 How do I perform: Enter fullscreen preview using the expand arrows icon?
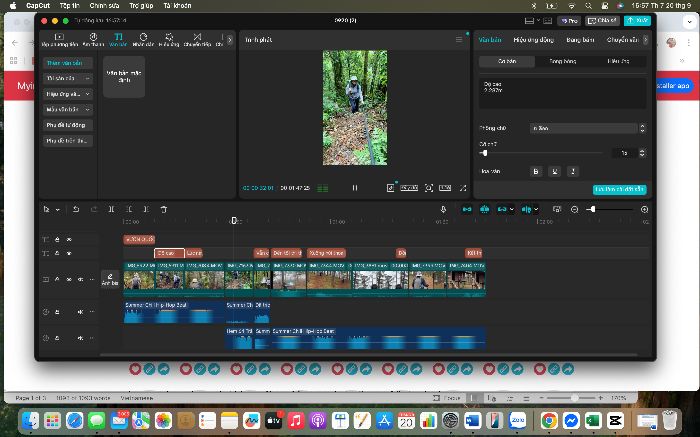(x=463, y=188)
